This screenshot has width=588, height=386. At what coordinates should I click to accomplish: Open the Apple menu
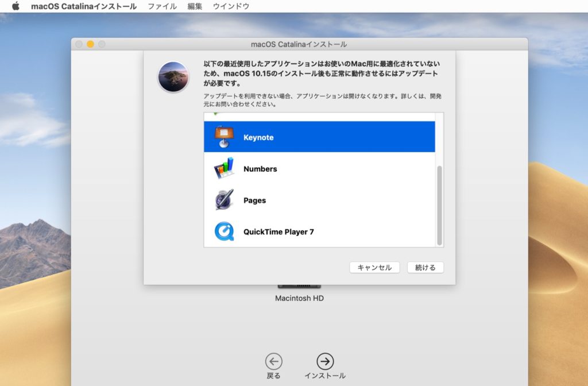[x=16, y=6]
